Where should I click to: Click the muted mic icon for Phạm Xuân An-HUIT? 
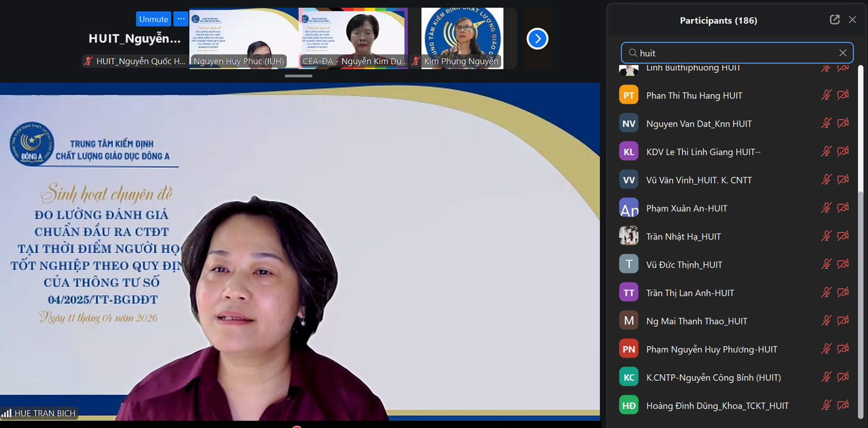coord(826,208)
